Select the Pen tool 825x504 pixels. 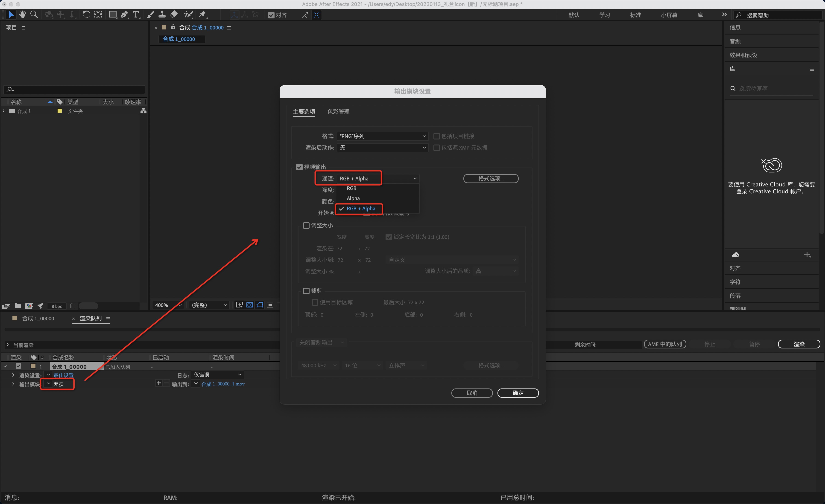point(124,14)
